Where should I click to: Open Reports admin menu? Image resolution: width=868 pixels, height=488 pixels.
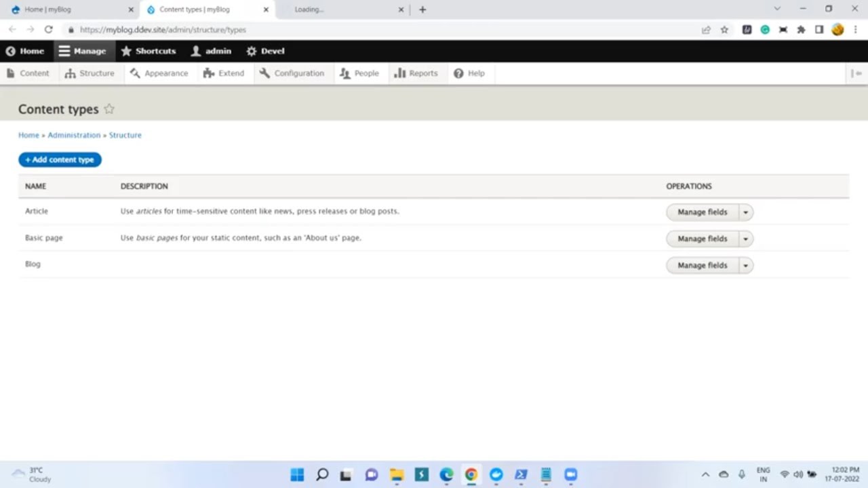click(x=416, y=73)
